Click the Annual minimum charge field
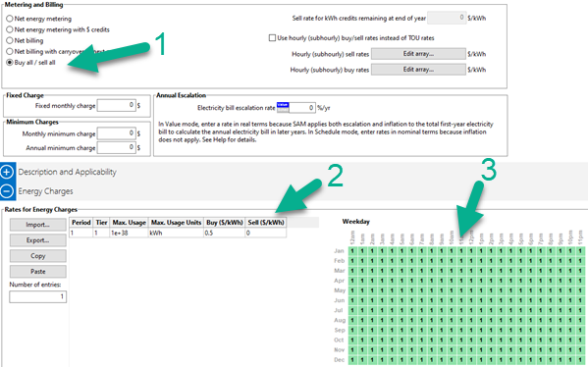 [x=116, y=147]
